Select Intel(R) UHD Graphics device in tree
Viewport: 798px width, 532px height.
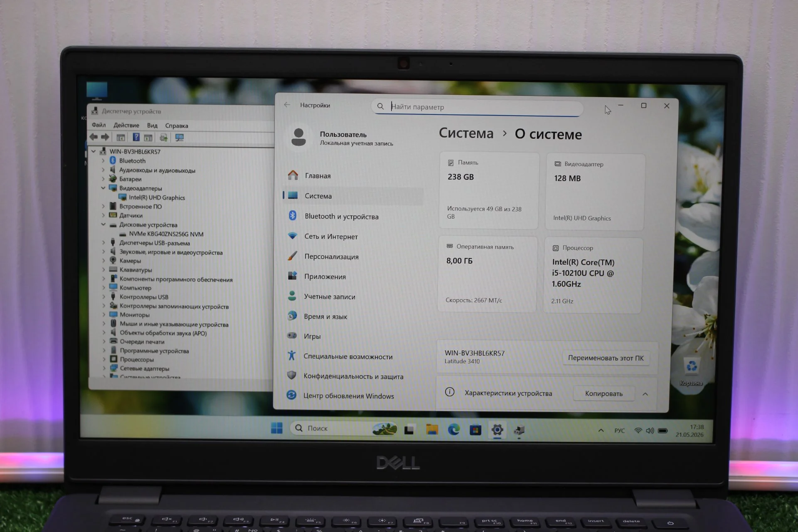[157, 197]
